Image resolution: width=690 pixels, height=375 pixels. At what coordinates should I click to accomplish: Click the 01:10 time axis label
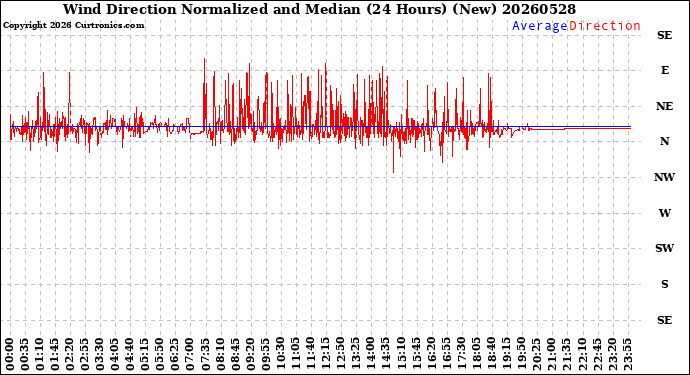(x=40, y=354)
